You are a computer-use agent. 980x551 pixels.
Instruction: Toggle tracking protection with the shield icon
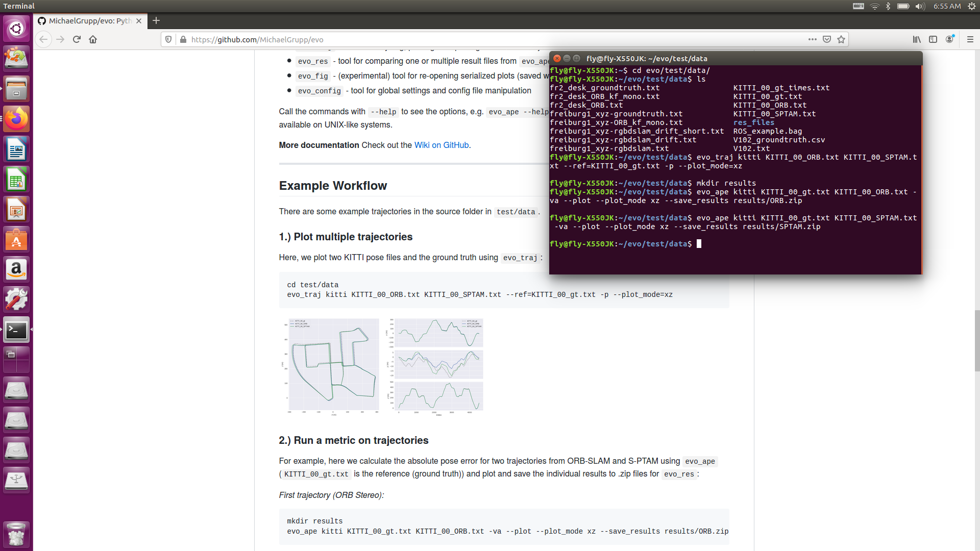[168, 39]
